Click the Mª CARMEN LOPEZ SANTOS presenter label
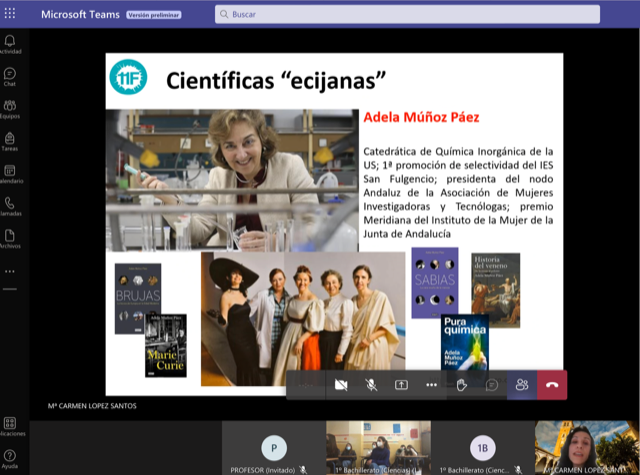Viewport: 640px width, 475px height. coord(92,406)
